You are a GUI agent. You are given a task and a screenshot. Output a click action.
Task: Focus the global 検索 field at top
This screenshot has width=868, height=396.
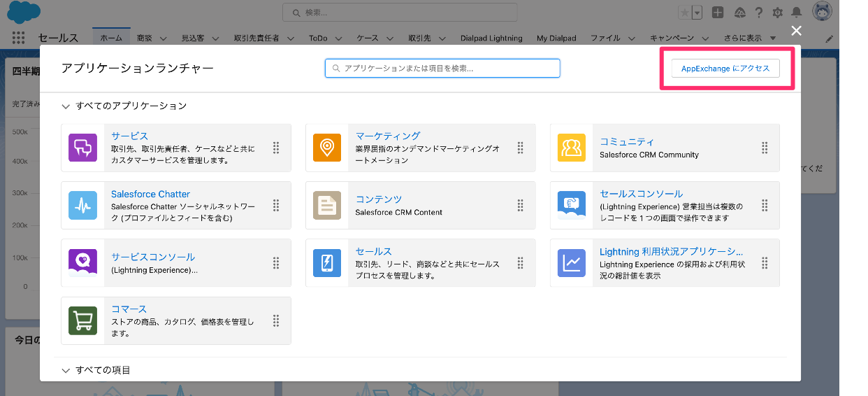400,13
